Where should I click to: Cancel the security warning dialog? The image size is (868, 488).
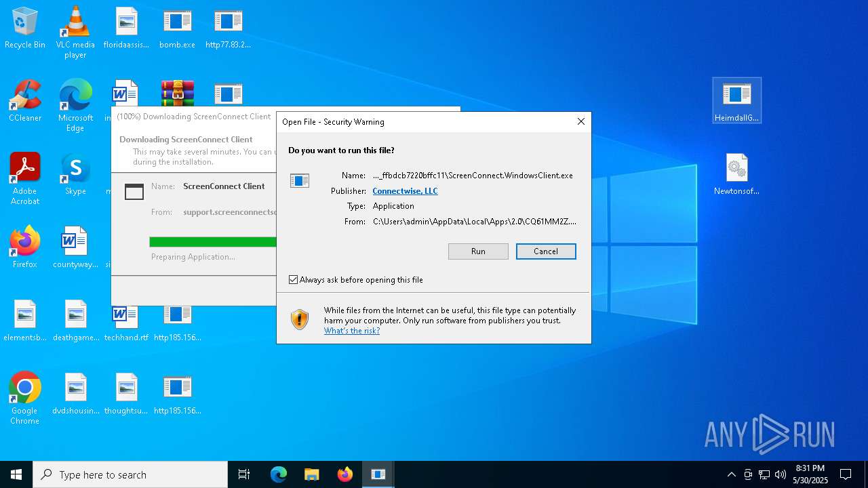pos(546,251)
